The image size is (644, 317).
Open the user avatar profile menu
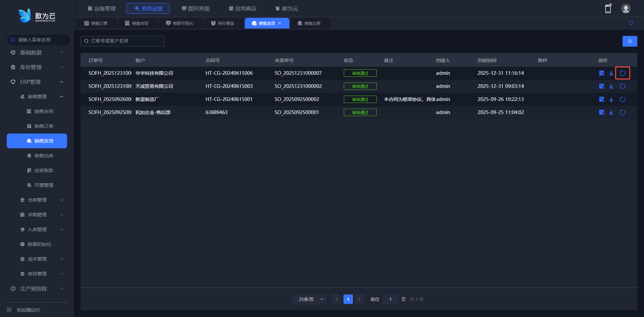[626, 9]
